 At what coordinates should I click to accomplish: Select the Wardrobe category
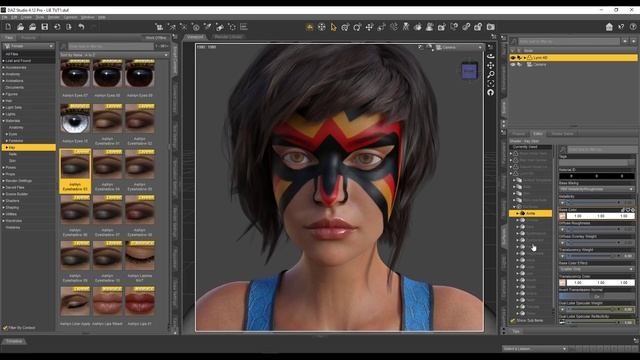click(x=14, y=220)
